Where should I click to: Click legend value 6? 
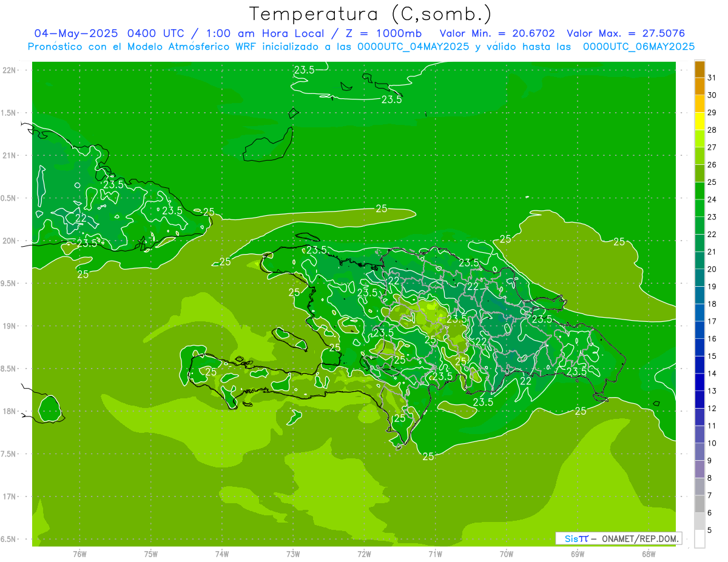(710, 513)
